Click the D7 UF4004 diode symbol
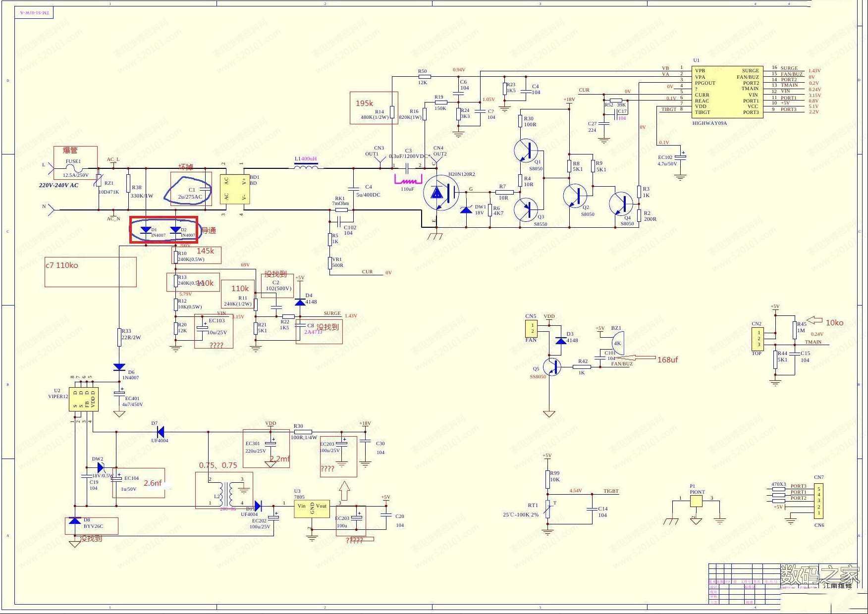 [160, 432]
